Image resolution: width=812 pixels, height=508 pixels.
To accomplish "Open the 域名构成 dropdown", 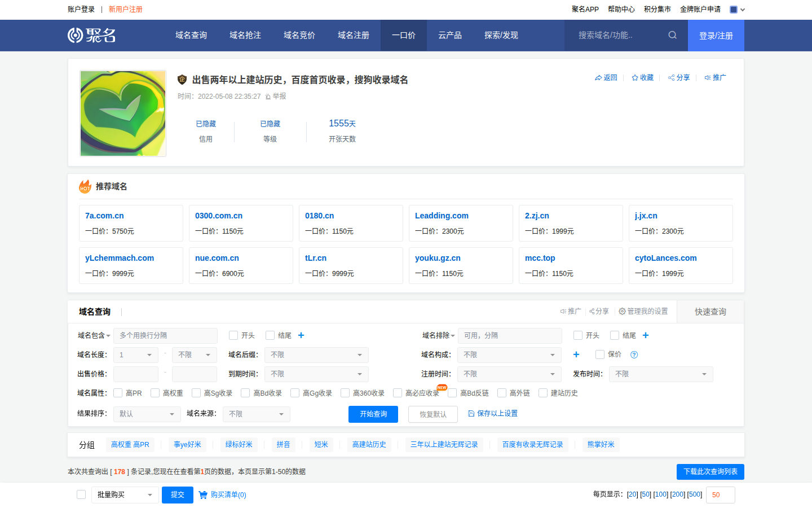I will (509, 355).
